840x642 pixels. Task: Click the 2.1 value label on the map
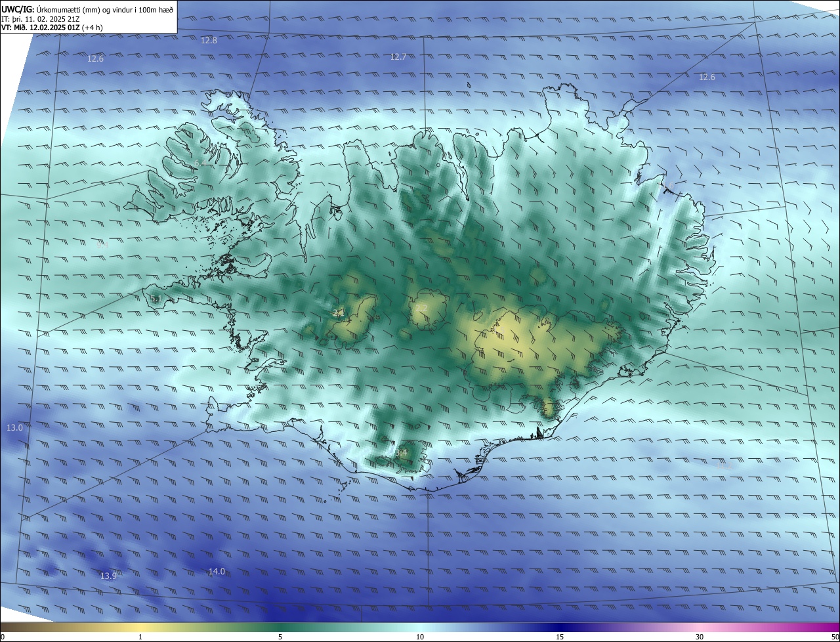[339, 313]
